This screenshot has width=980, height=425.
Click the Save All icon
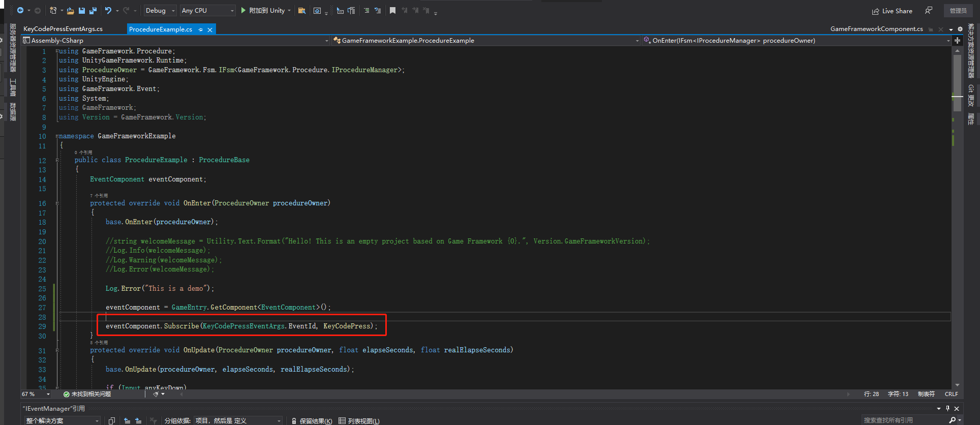click(93, 10)
